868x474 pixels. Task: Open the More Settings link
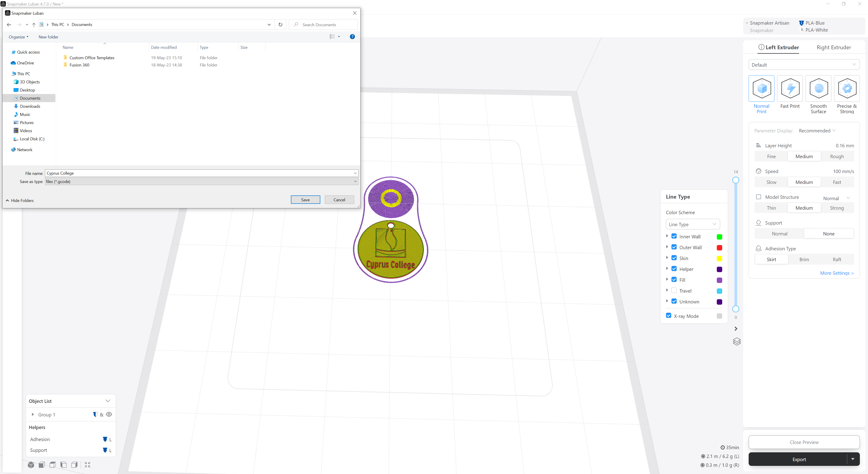tap(837, 273)
